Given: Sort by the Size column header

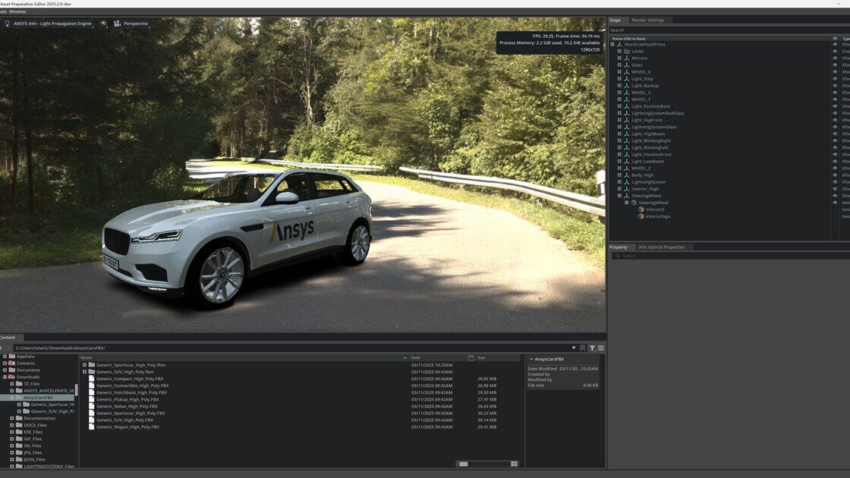Looking at the screenshot, I should tap(481, 358).
